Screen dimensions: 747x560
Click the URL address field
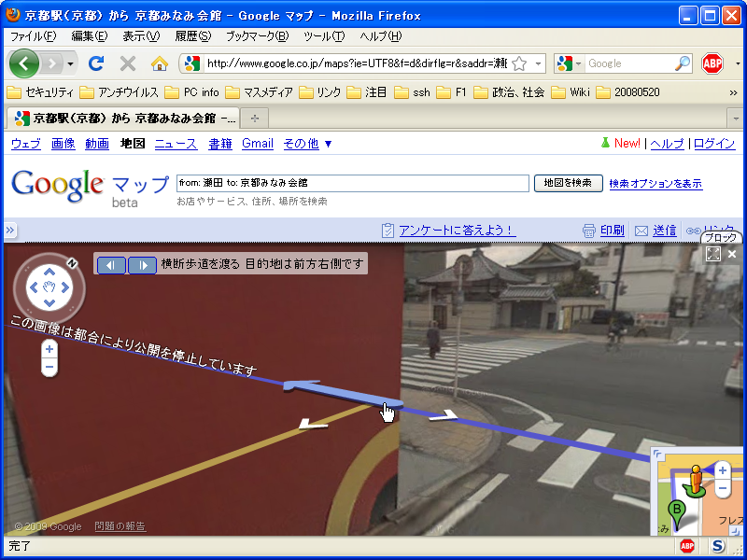[x=357, y=63]
